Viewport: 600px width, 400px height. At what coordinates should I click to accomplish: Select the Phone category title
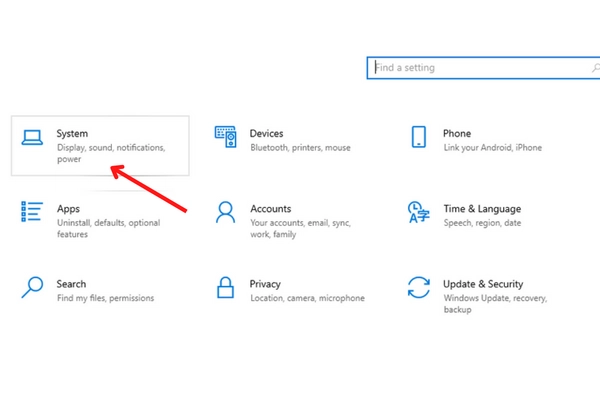click(x=457, y=133)
